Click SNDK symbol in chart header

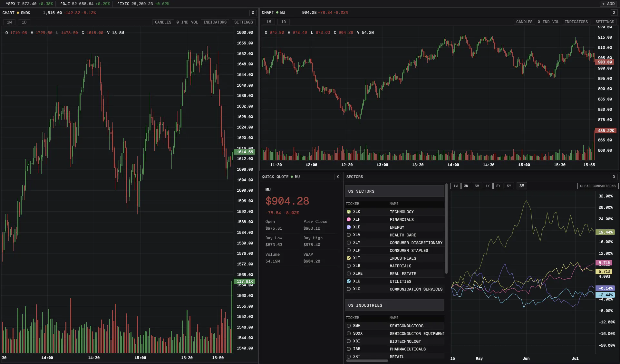(x=25, y=13)
